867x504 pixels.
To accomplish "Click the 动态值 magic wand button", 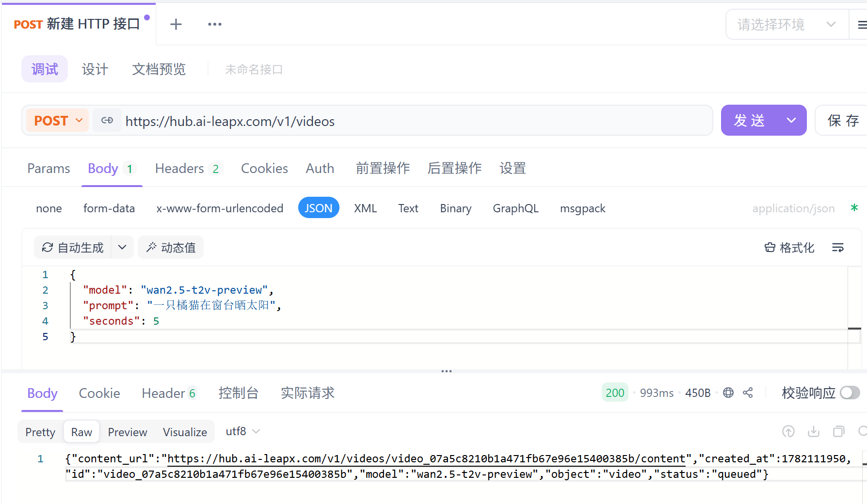I will [x=171, y=248].
